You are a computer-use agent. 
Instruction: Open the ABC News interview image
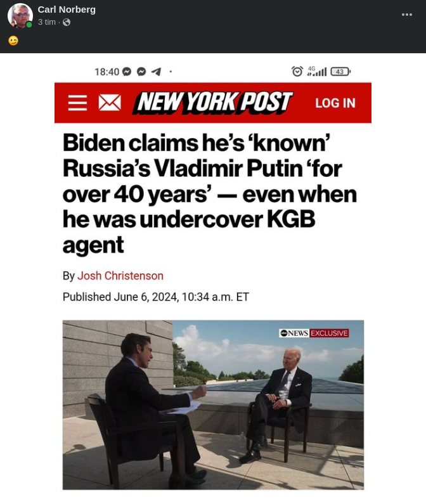click(213, 404)
